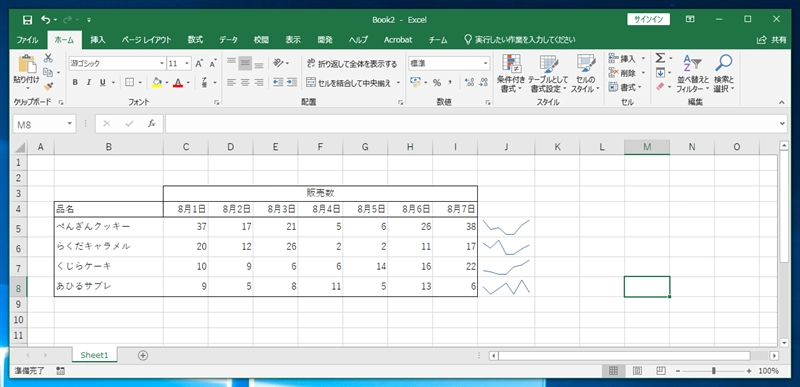800x387 pixels.
Task: Switch to Normal view in status bar
Action: pyautogui.click(x=614, y=371)
